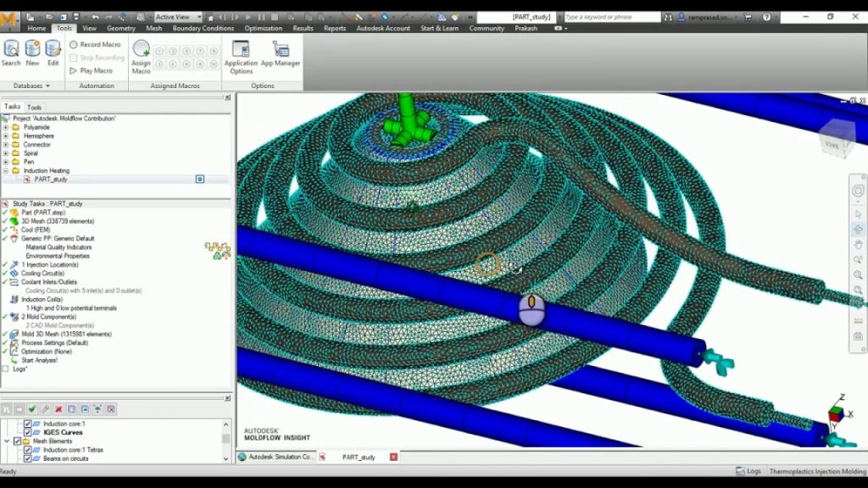
Task: Click Start Analysis! in study tasks
Action: coord(39,360)
